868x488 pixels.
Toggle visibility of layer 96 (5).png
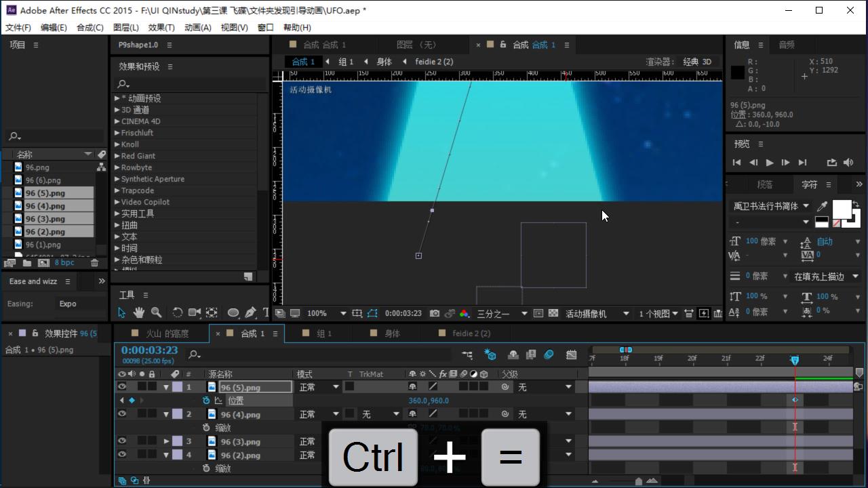click(x=122, y=387)
